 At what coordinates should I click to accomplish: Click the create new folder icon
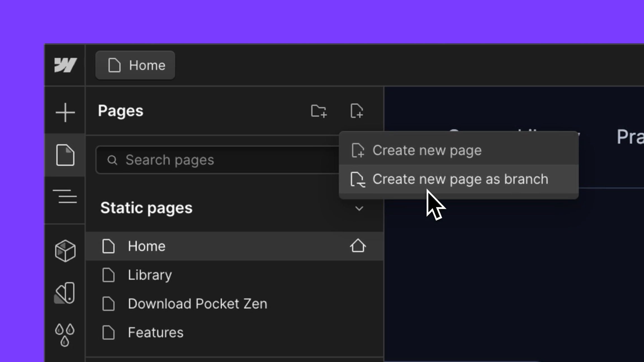(319, 111)
